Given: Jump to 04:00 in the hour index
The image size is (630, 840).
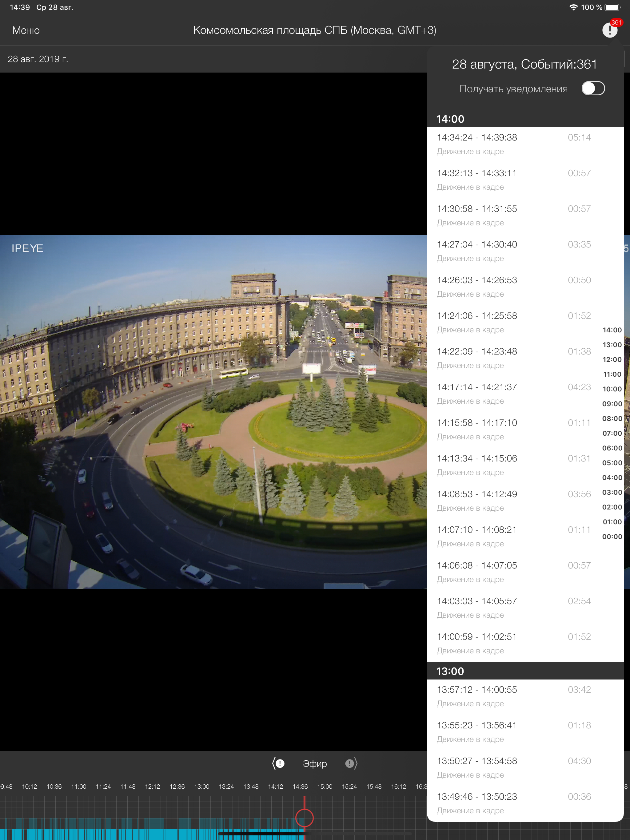Looking at the screenshot, I should tap(612, 478).
